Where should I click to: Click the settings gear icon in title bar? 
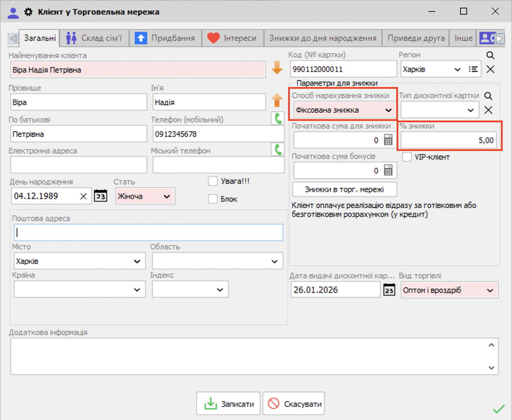28,12
